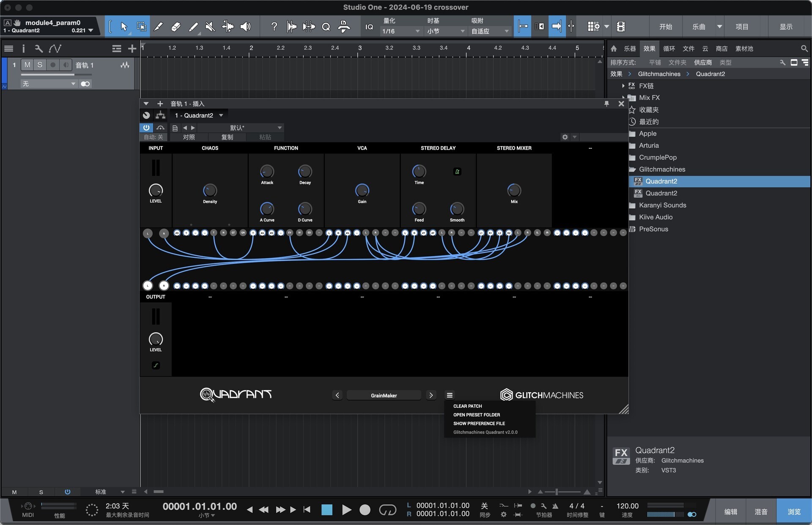Choose CLEAR PATCH from menu
This screenshot has width=812, height=525.
pyautogui.click(x=467, y=406)
